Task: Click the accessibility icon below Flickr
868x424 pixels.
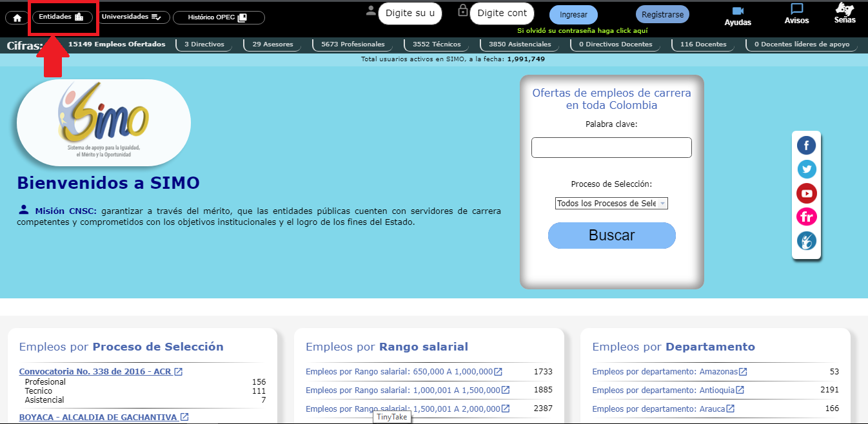Action: click(806, 241)
